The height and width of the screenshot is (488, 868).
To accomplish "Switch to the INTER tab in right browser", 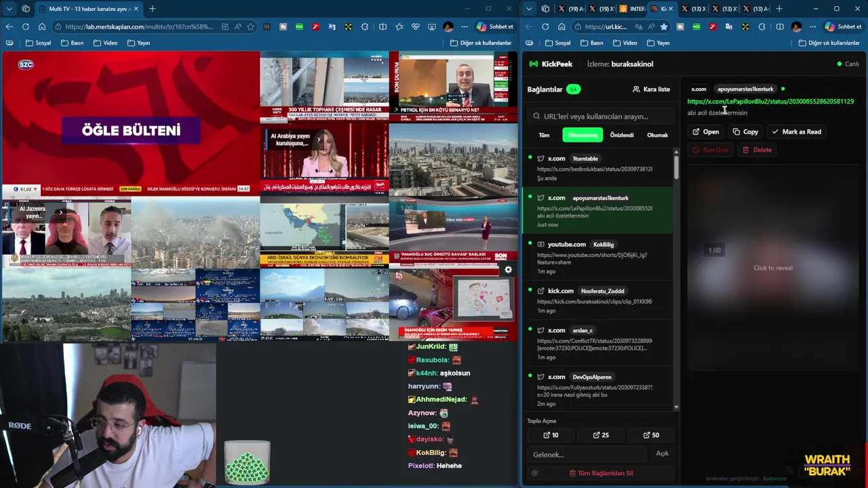I will (x=632, y=9).
